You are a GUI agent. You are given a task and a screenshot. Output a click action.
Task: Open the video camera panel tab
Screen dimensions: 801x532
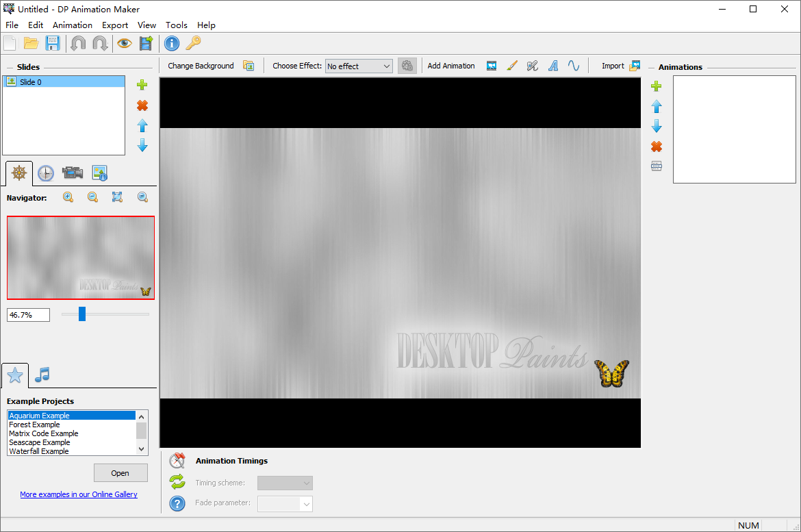coord(73,173)
